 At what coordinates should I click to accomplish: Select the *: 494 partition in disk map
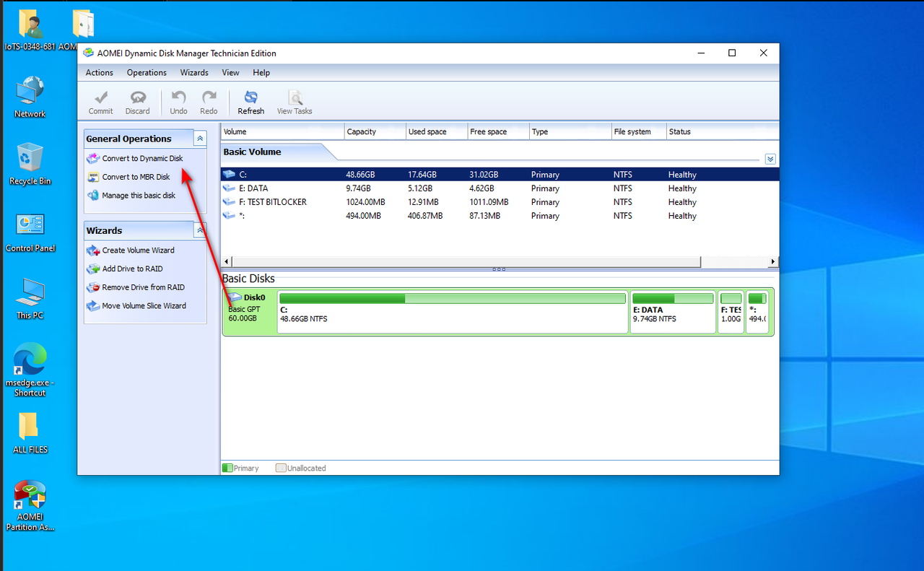coord(757,313)
